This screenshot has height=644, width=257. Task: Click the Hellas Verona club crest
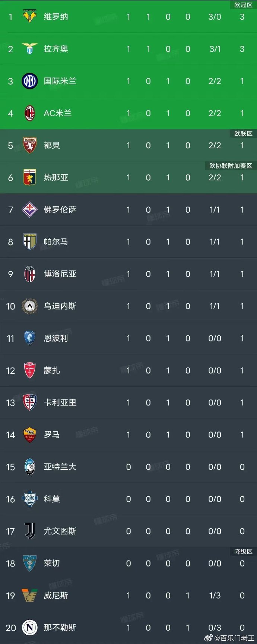[29, 16]
